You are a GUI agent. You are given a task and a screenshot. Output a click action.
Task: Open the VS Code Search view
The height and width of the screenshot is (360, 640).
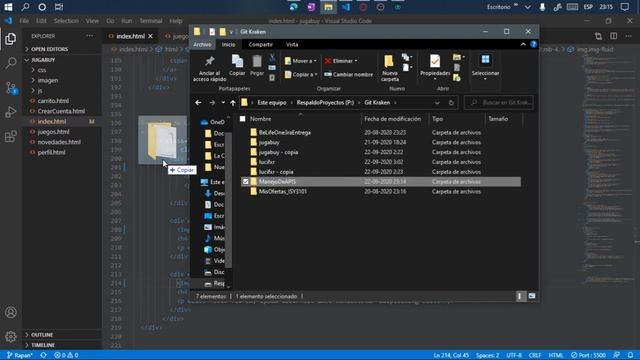(x=11, y=63)
